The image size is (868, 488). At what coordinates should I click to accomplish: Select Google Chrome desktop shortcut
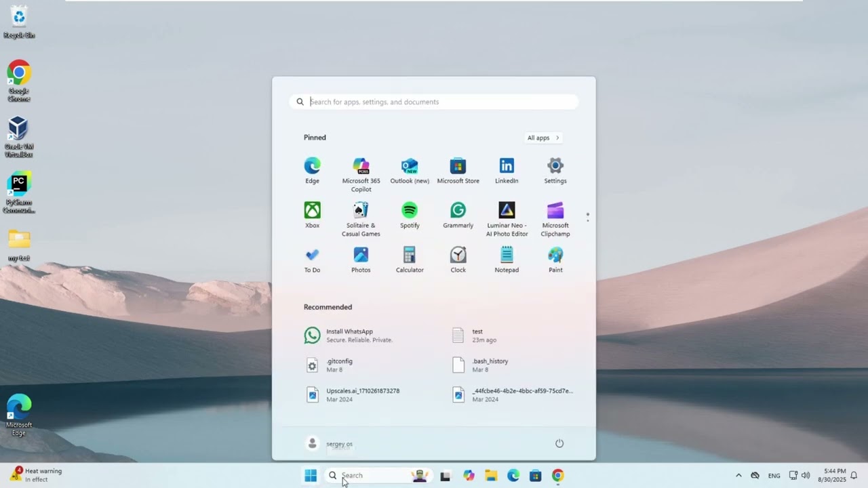pyautogui.click(x=19, y=81)
